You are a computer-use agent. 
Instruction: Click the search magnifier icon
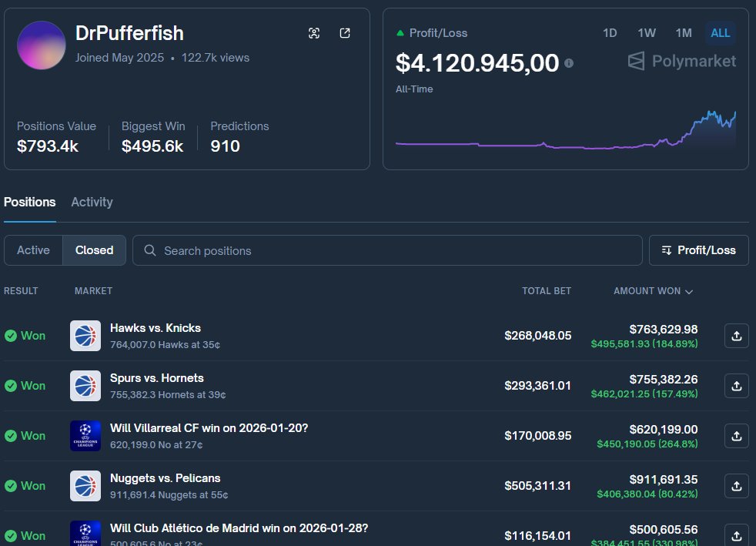coord(150,250)
